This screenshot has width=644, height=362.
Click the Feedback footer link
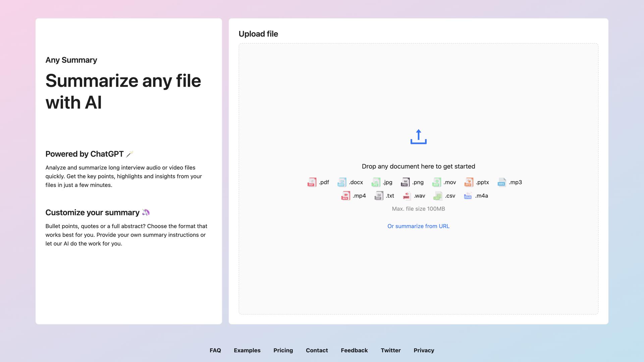tap(354, 350)
